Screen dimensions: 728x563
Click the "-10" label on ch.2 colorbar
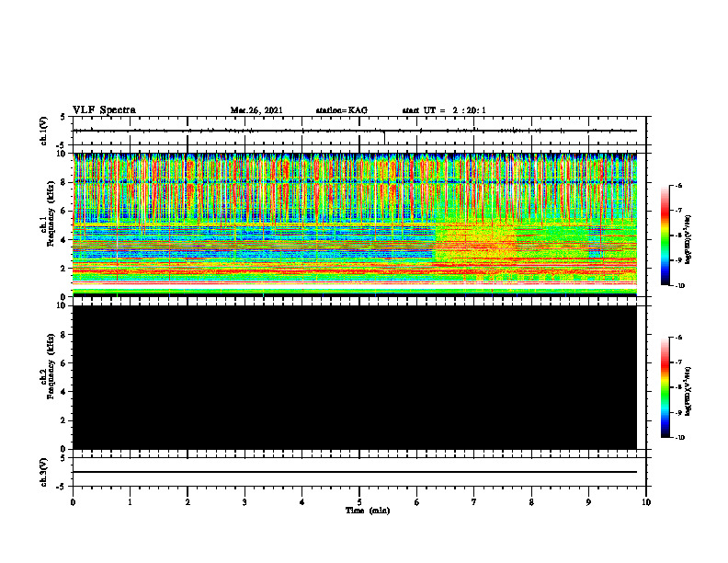tap(680, 437)
